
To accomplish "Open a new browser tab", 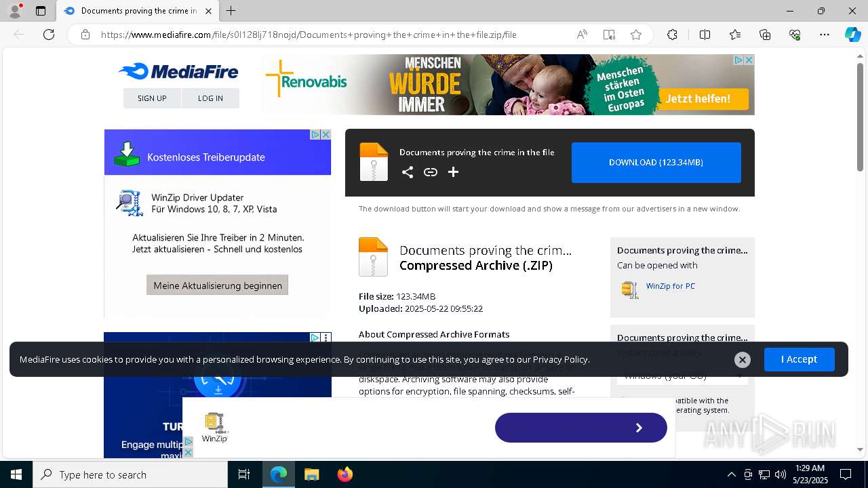I will (x=231, y=11).
